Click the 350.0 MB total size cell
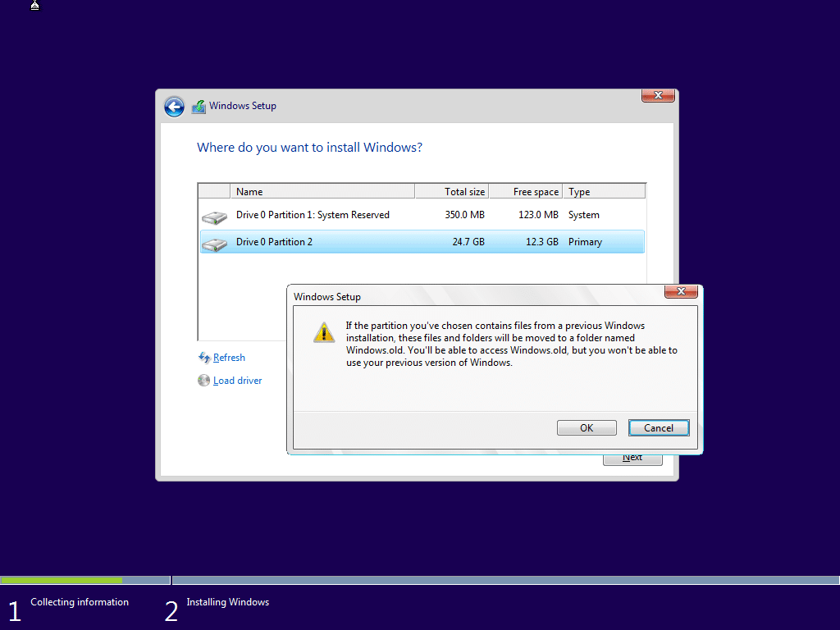This screenshot has width=840, height=630. click(x=464, y=215)
